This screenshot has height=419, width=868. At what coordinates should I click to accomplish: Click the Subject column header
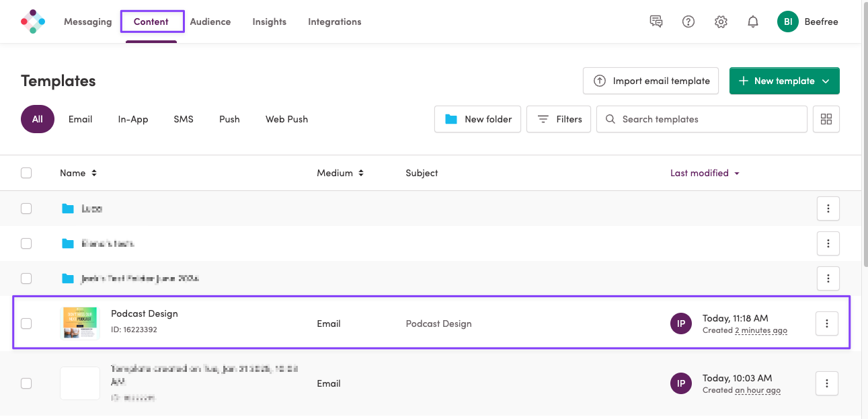(422, 173)
